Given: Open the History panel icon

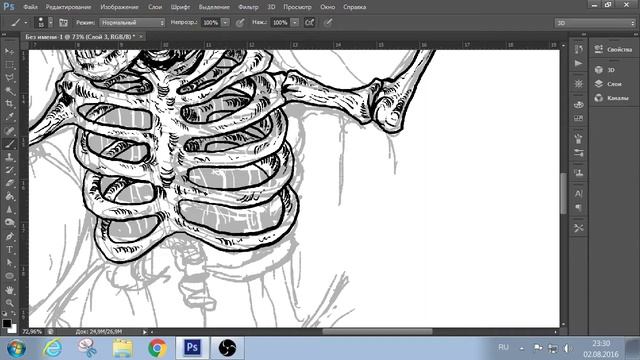Looking at the screenshot, I should [x=578, y=49].
